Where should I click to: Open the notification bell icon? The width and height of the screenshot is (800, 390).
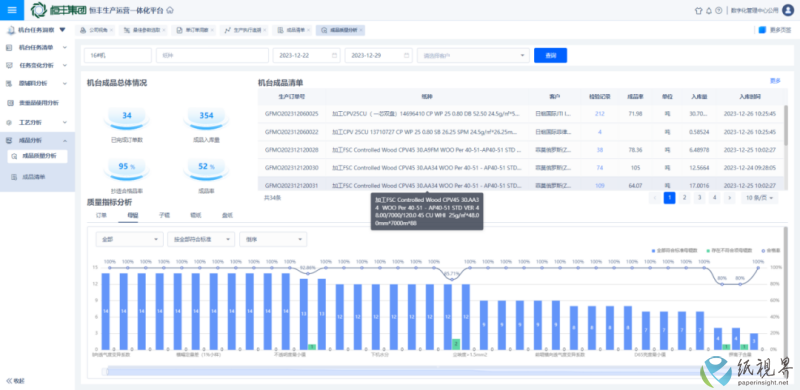coord(709,10)
